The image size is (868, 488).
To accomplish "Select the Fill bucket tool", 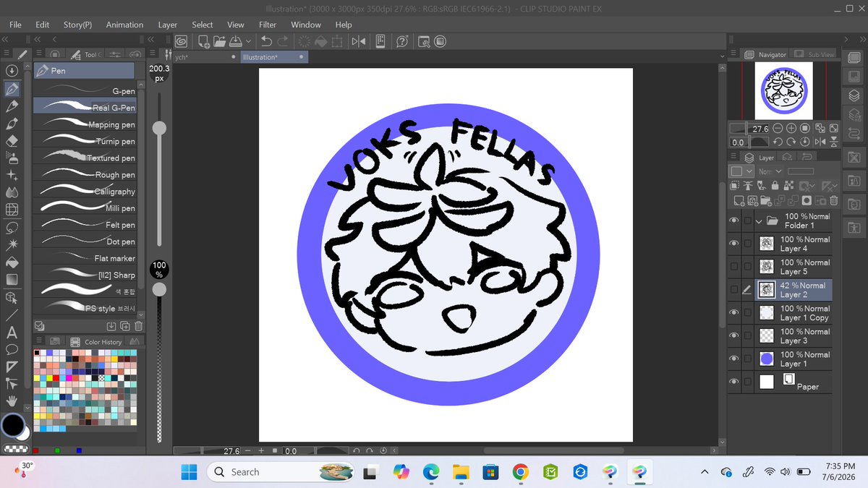I will point(12,262).
